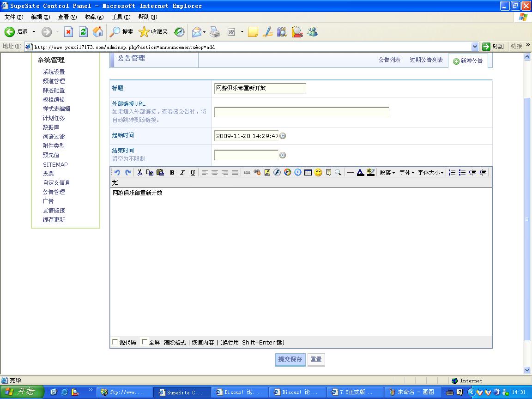The width and height of the screenshot is (532, 399).
Task: Click 恢复内容 restore content link
Action: coord(203,342)
